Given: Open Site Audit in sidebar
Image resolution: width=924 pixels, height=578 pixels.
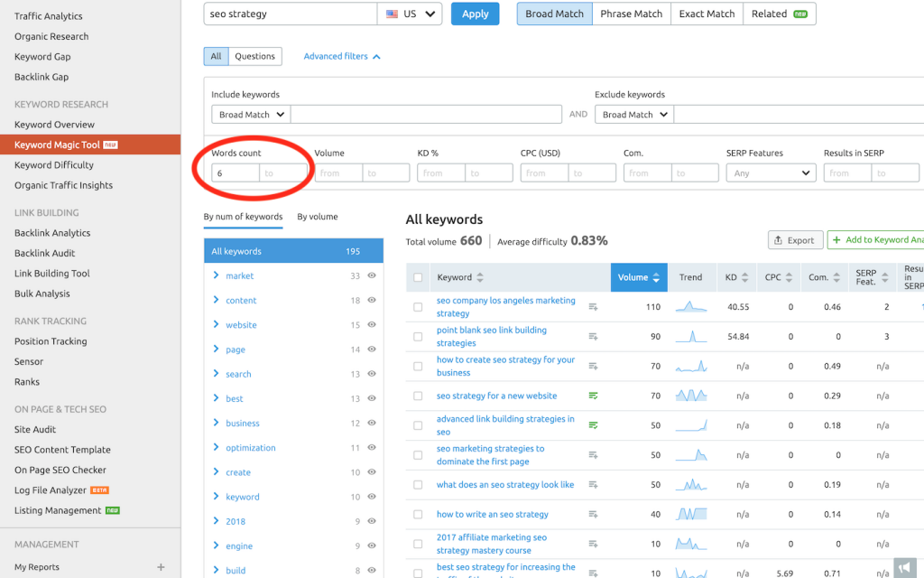Looking at the screenshot, I should pos(35,429).
